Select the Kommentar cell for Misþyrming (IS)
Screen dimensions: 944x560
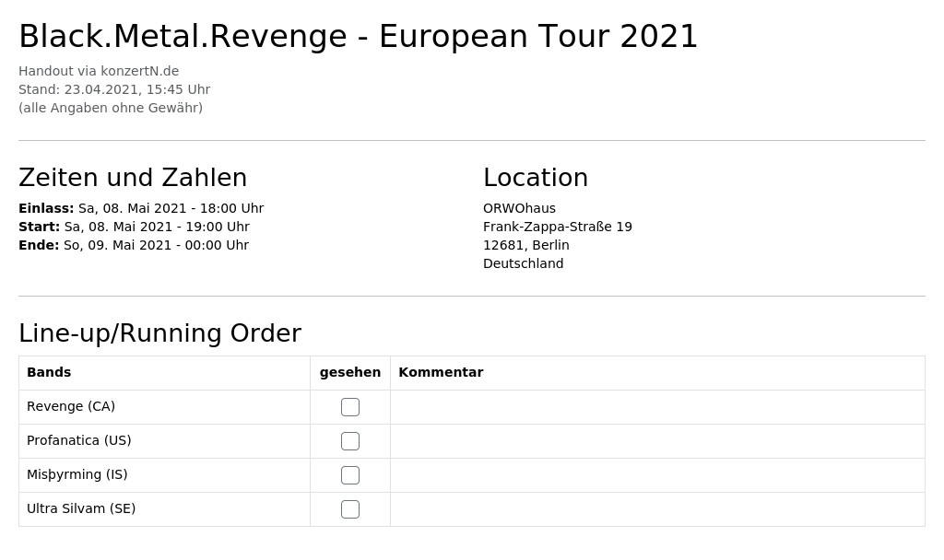pyautogui.click(x=657, y=475)
